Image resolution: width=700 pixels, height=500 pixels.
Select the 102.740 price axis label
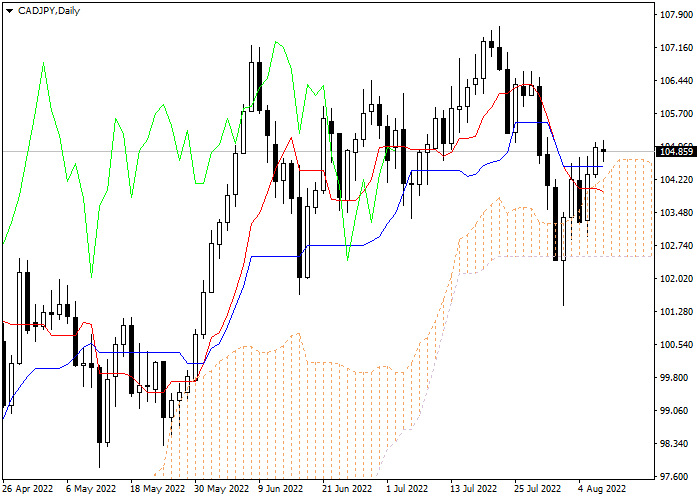pyautogui.click(x=676, y=246)
